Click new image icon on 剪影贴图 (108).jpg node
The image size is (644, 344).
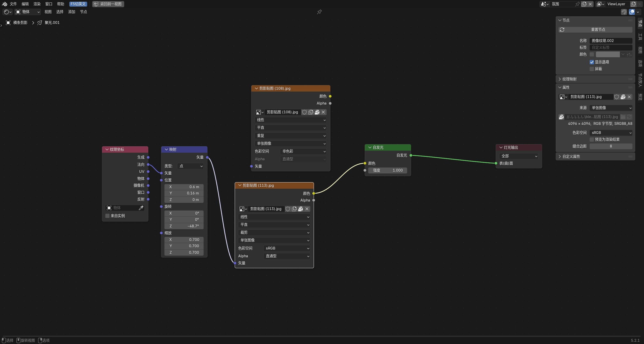(x=311, y=112)
